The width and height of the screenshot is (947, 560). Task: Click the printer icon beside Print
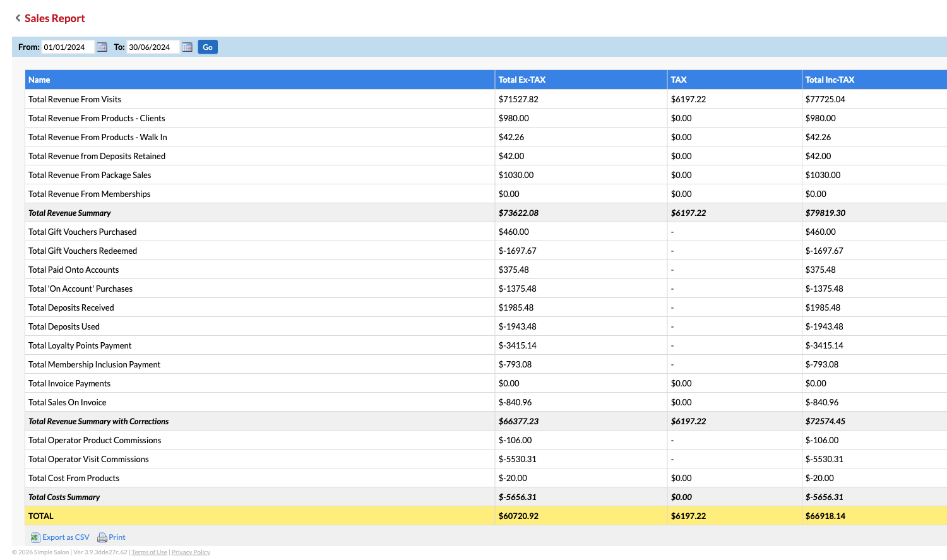(x=102, y=537)
